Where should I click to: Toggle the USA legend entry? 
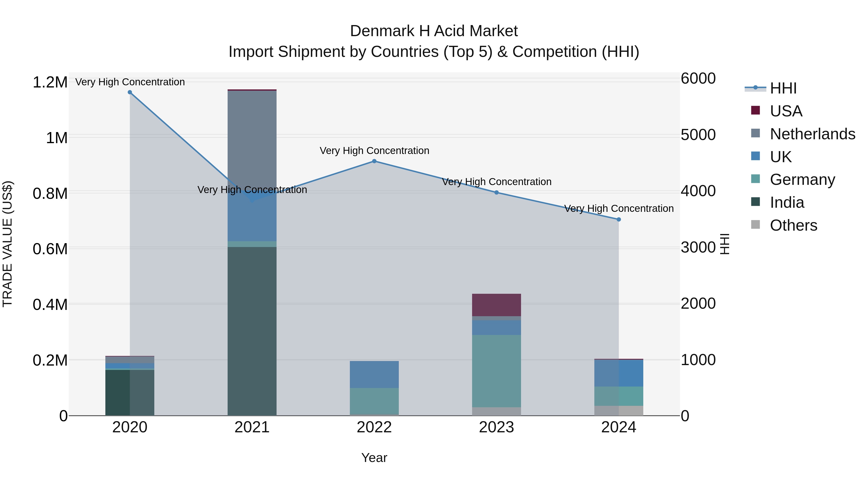click(x=777, y=111)
